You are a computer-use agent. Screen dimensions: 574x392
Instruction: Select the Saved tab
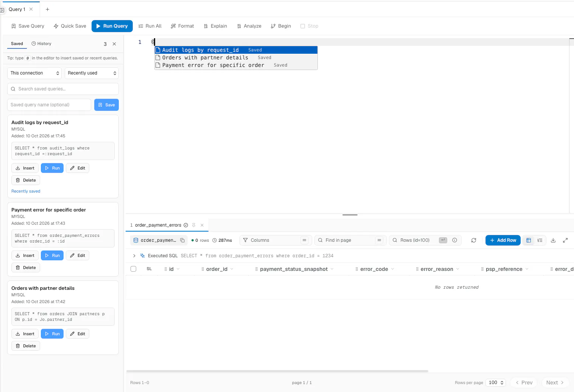point(17,44)
